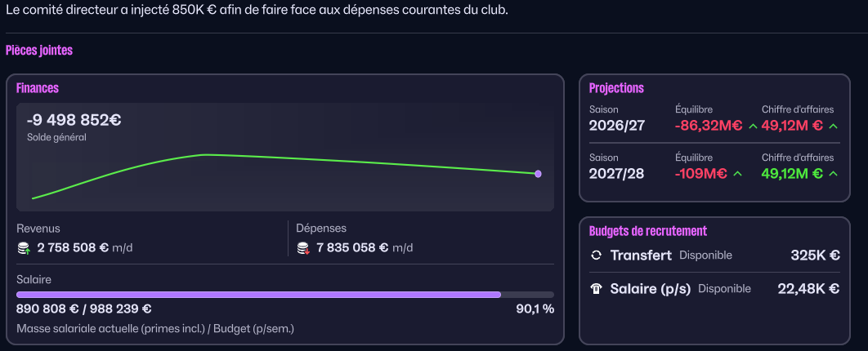The height and width of the screenshot is (351, 868).
Task: Click the Revenus coins icon
Action: tap(25, 247)
